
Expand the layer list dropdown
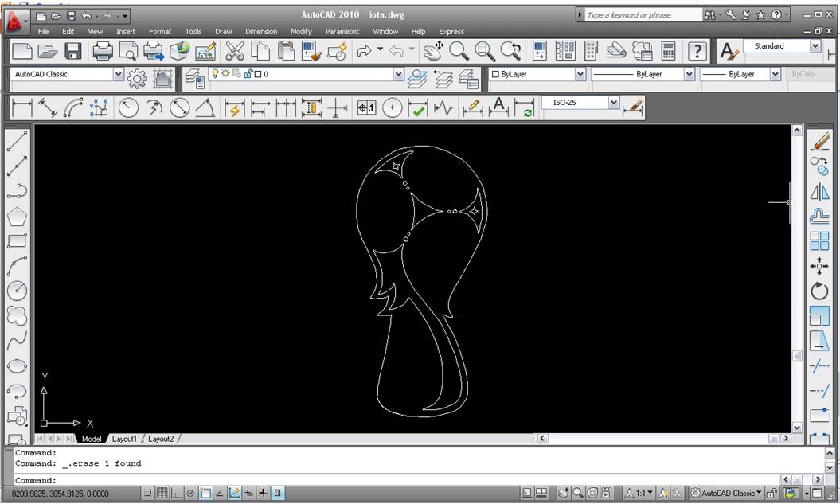[x=398, y=74]
